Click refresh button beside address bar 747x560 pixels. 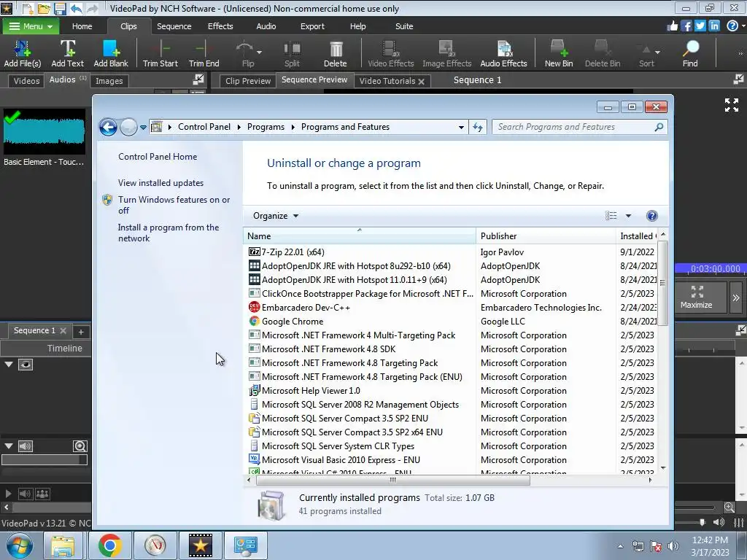pos(478,127)
